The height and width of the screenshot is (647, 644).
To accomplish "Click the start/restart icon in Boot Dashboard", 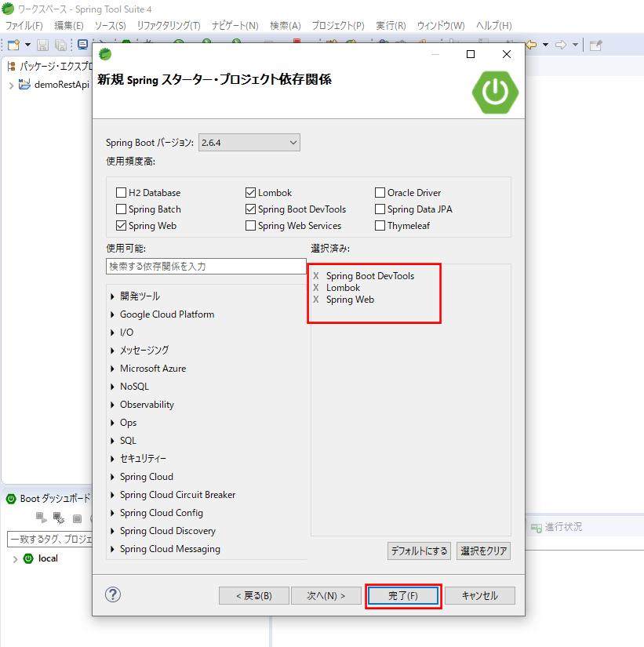I will pos(42,518).
